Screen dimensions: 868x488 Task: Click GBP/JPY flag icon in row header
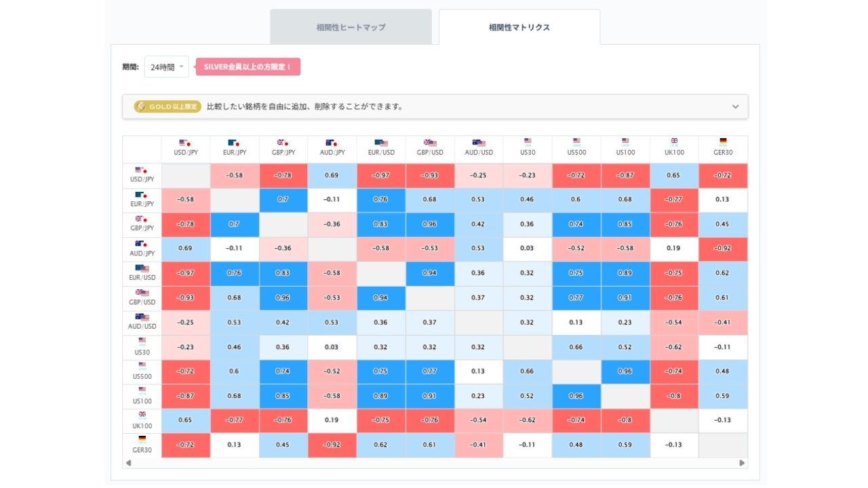click(x=142, y=220)
